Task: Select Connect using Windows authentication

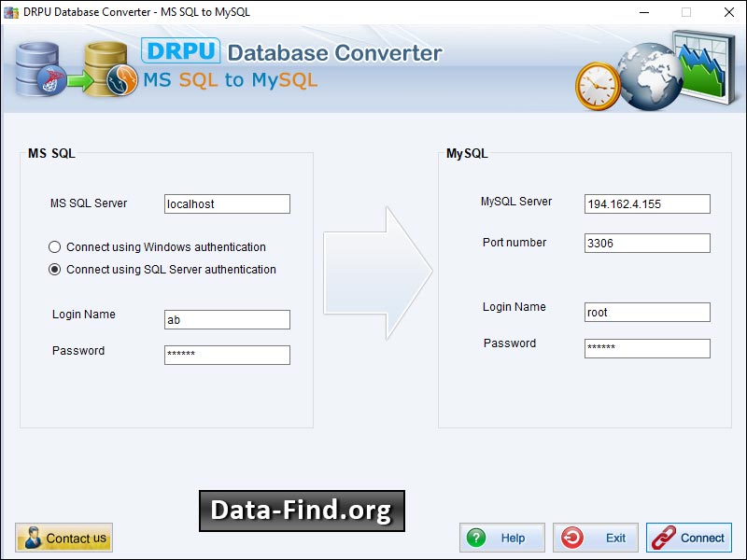Action: pos(54,246)
